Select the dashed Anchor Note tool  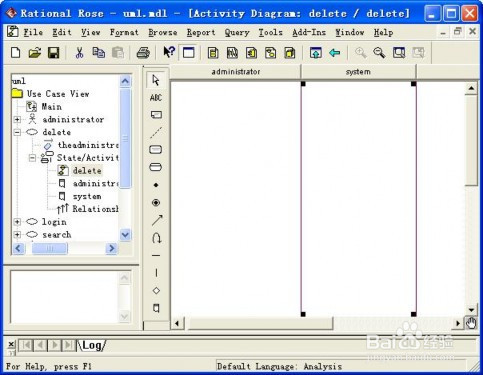pyautogui.click(x=156, y=132)
